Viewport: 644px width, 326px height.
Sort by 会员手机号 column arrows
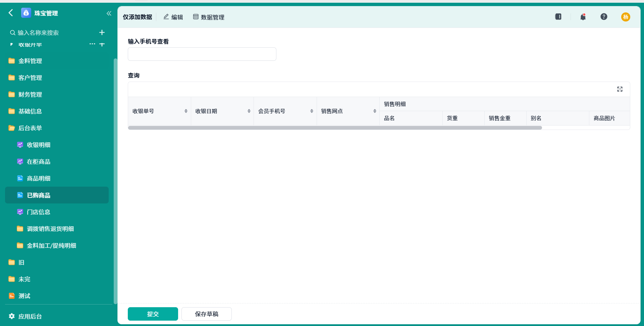(312, 111)
